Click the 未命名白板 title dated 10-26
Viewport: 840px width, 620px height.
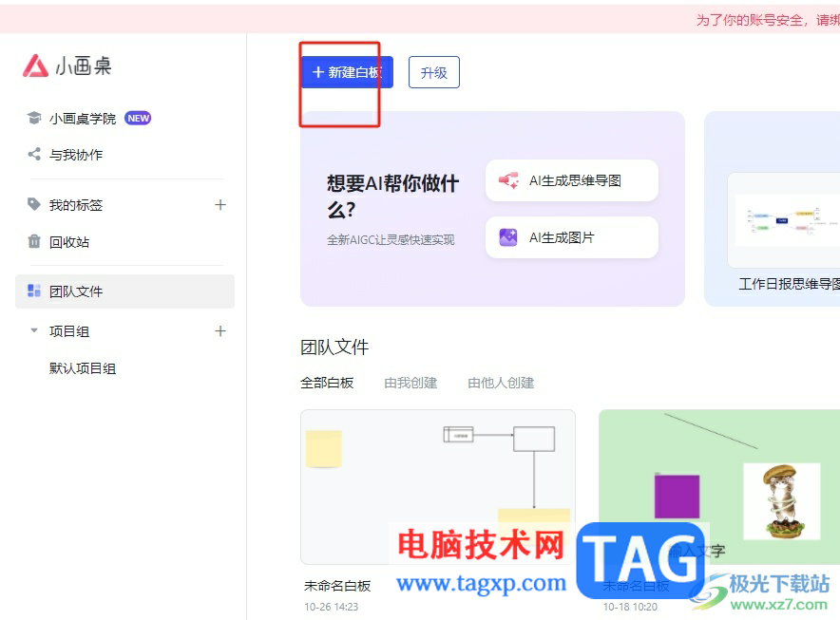click(x=337, y=586)
